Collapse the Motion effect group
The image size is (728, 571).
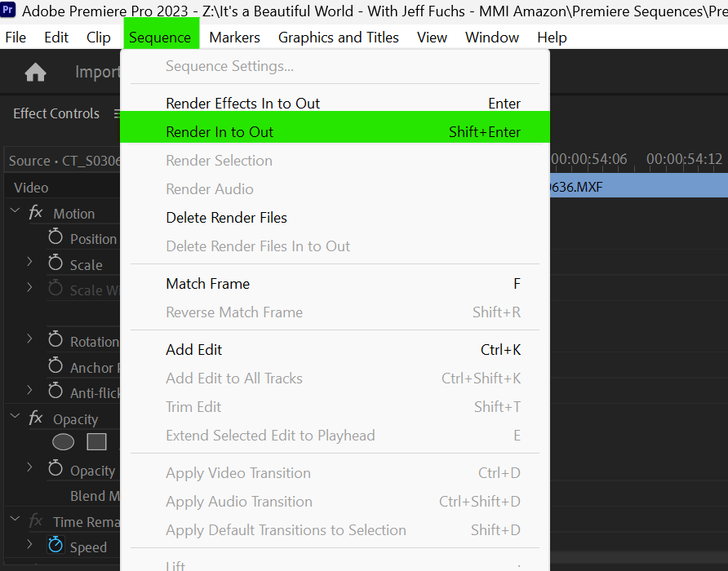pyautogui.click(x=15, y=210)
